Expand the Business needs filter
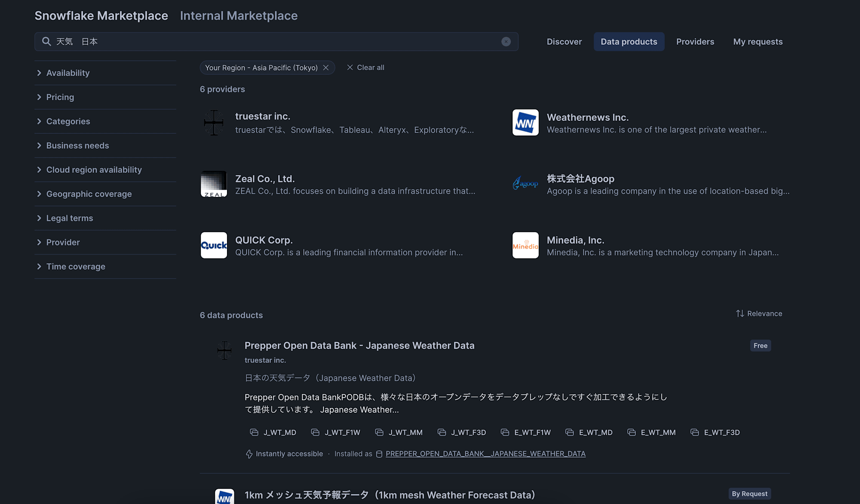The height and width of the screenshot is (504, 860). (x=105, y=145)
